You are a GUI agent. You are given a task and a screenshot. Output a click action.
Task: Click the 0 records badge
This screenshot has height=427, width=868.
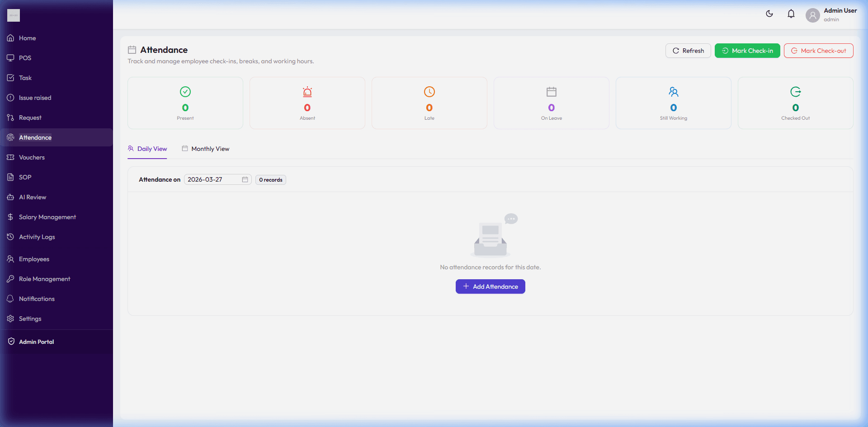[270, 179]
